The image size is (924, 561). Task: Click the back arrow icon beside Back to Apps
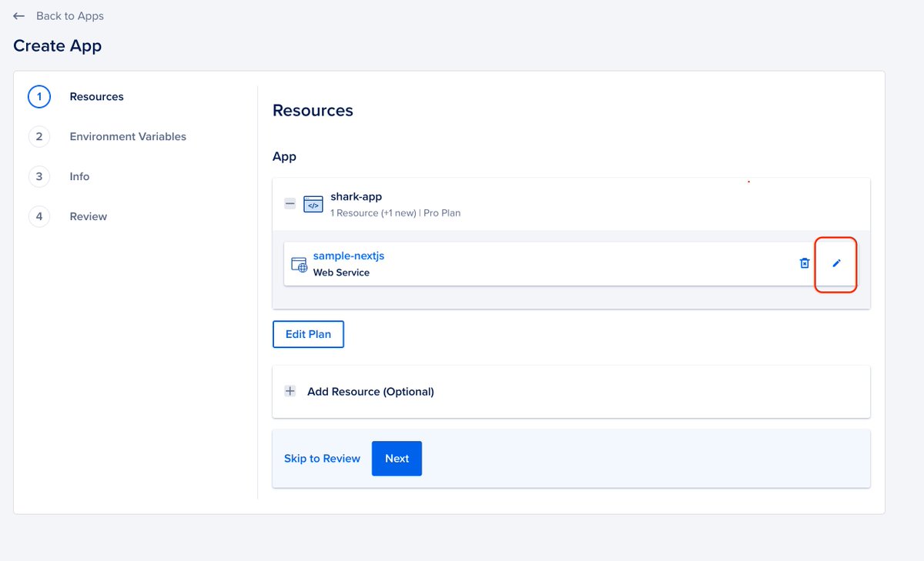click(x=19, y=16)
